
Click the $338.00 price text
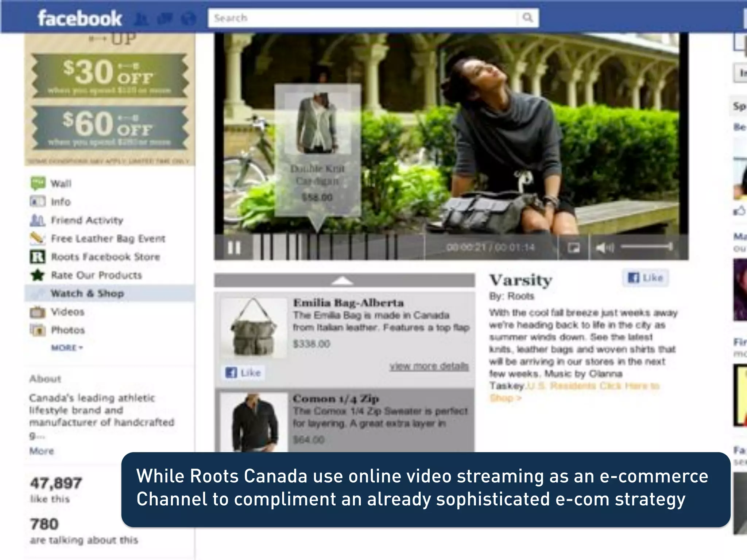(x=311, y=344)
